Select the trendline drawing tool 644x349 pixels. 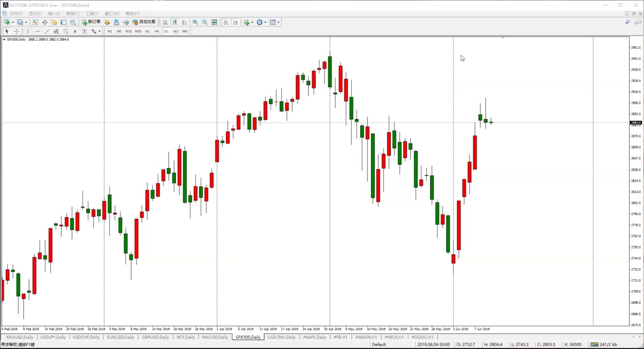pyautogui.click(x=47, y=32)
